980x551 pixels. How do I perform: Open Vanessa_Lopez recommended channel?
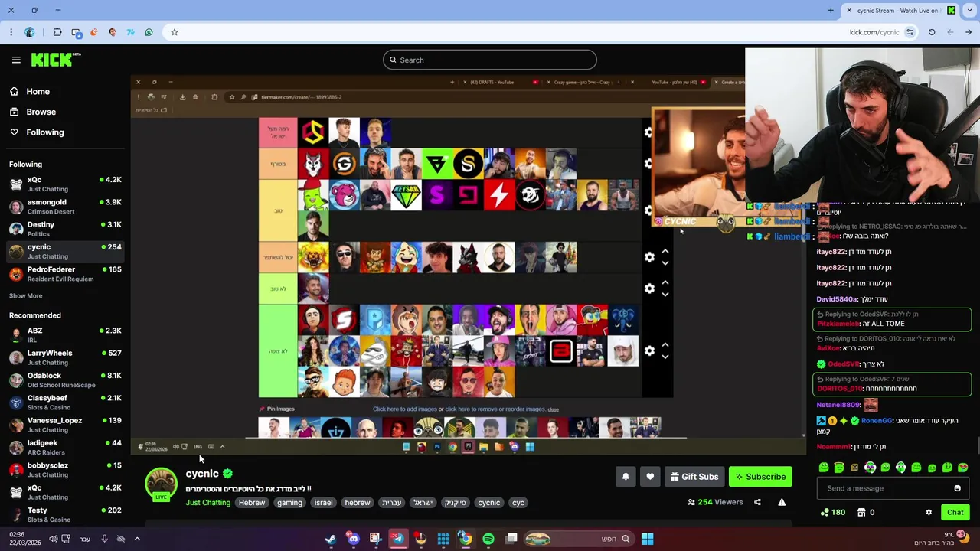pyautogui.click(x=65, y=425)
